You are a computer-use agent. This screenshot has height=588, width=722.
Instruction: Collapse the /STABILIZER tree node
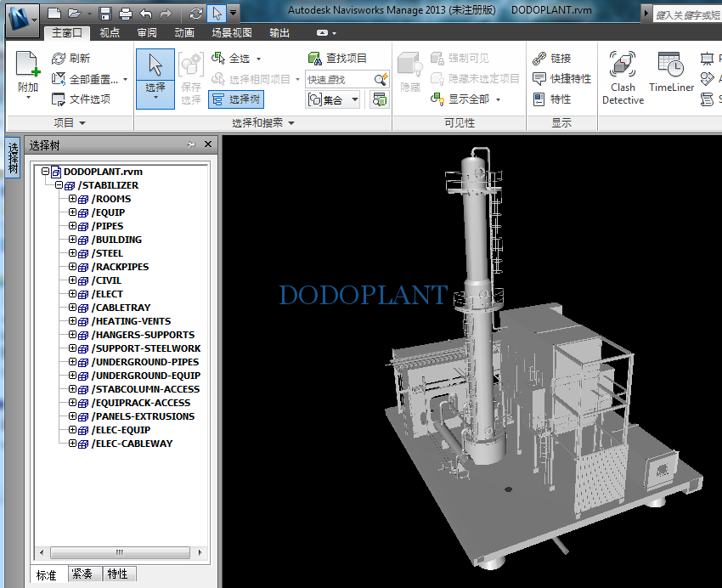(59, 185)
